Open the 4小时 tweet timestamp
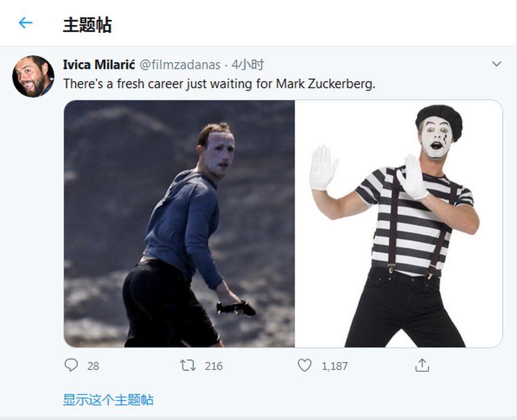The image size is (517, 420). click(x=248, y=64)
